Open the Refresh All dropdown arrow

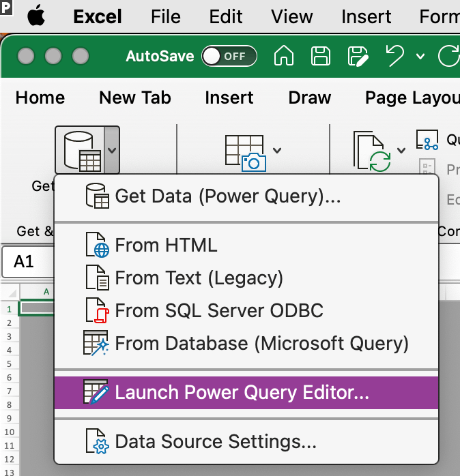click(x=401, y=150)
